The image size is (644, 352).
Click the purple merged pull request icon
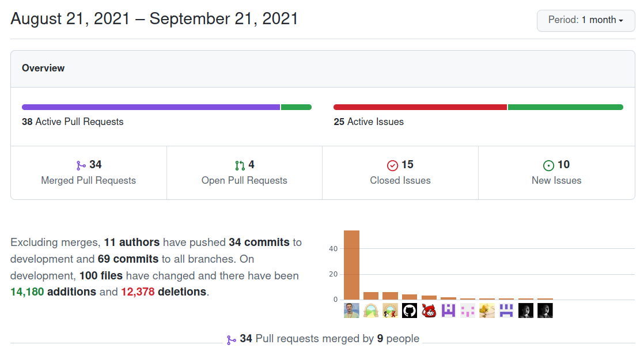point(81,165)
